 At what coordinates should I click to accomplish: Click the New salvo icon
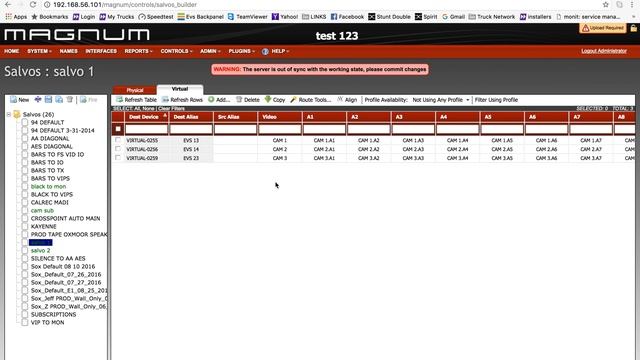[x=13, y=100]
